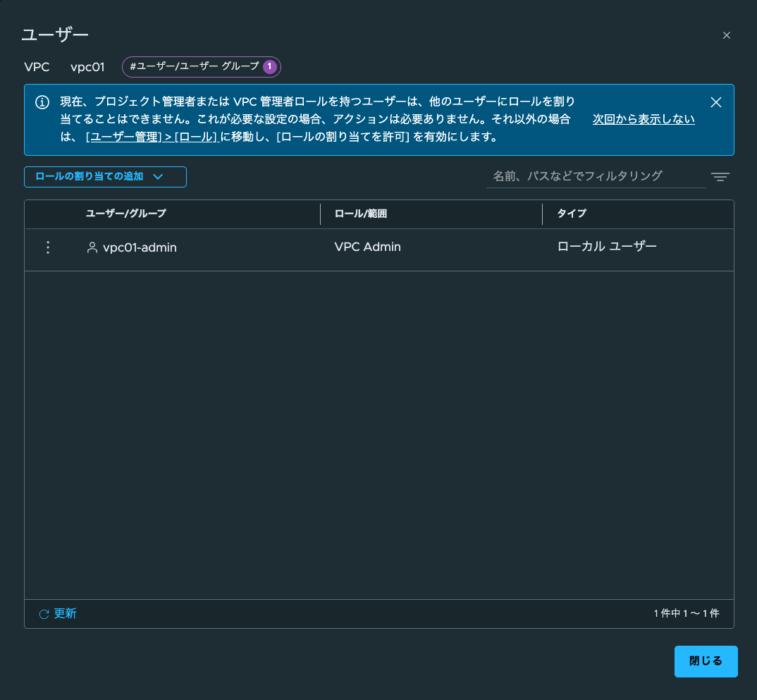The width and height of the screenshot is (757, 700).
Task: Click the ロール/範囲 column header
Action: point(361,214)
